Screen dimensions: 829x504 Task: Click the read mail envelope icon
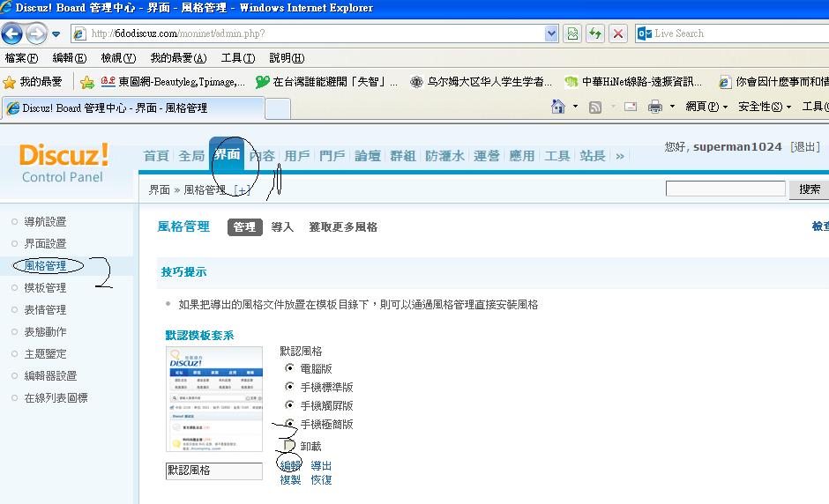click(631, 107)
